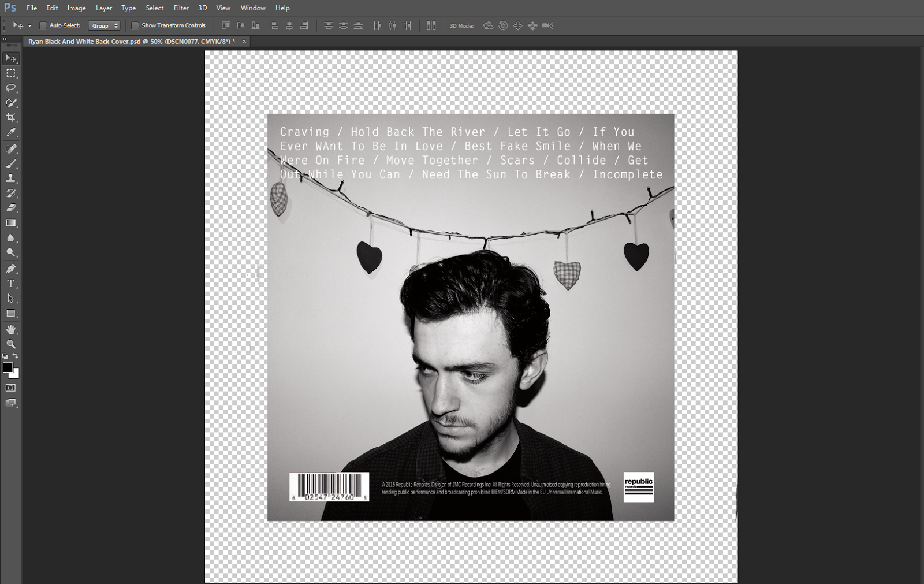Click Align Top Edges button
Image resolution: width=924 pixels, height=584 pixels.
226,25
